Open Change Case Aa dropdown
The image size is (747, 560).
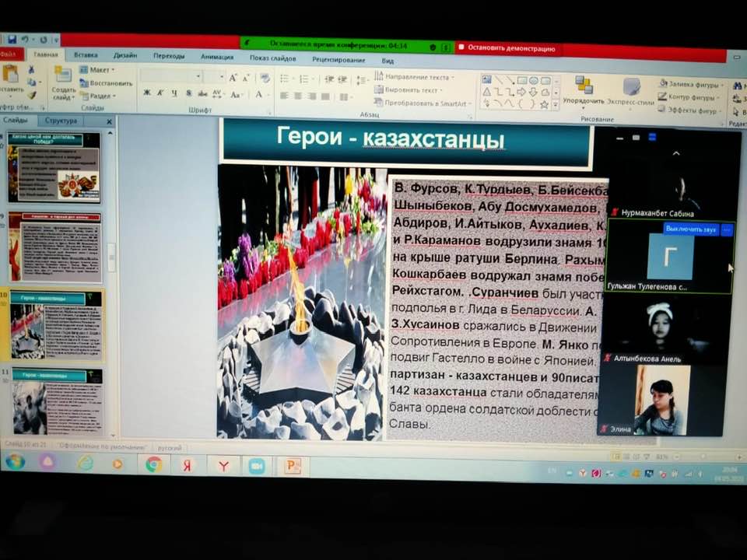pos(236,94)
